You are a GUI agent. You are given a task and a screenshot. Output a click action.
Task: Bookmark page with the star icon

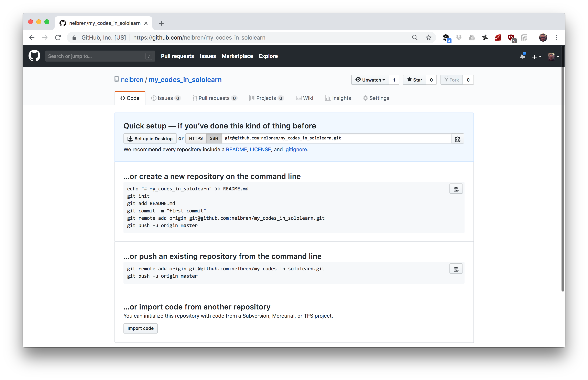click(428, 38)
